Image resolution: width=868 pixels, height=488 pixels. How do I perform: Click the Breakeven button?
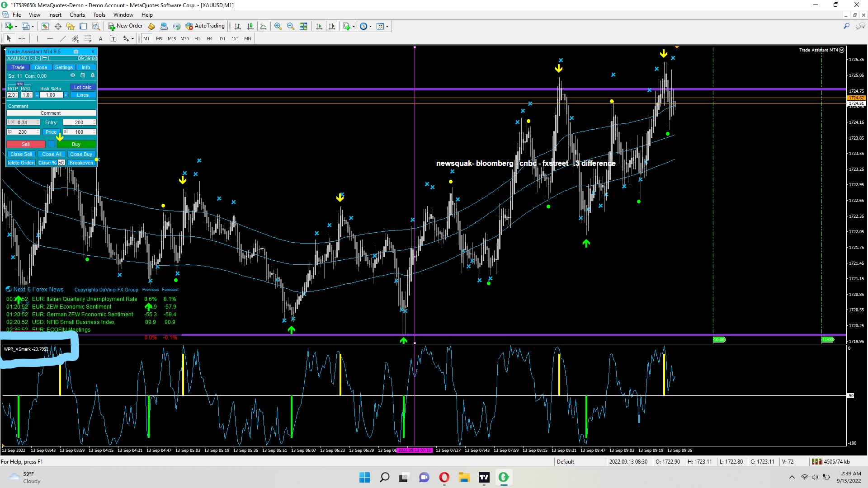[81, 163]
